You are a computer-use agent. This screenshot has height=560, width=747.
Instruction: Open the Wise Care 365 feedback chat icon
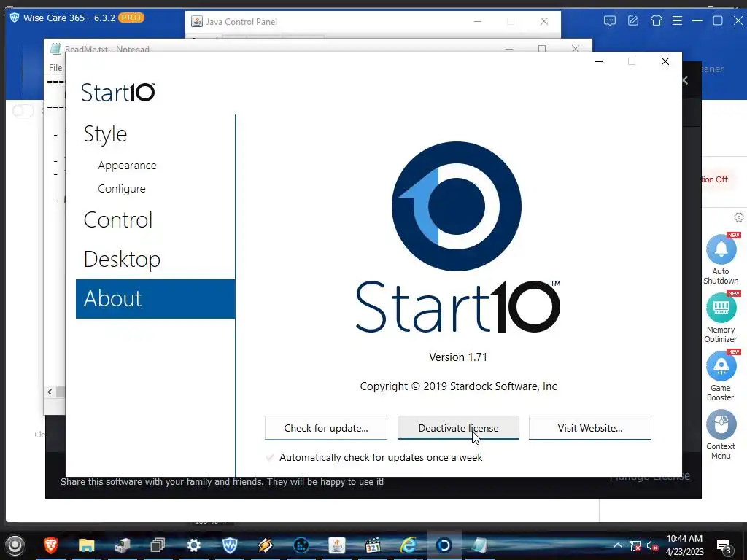(610, 20)
